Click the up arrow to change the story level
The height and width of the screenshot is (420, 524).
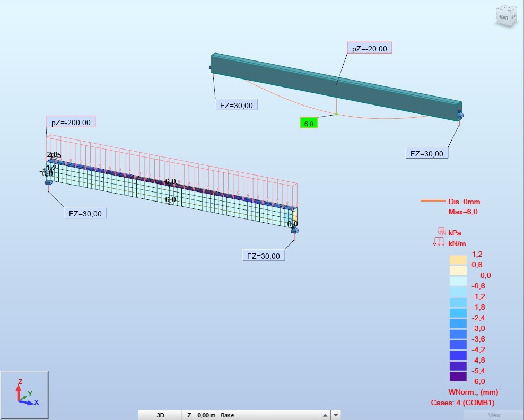coord(325,415)
